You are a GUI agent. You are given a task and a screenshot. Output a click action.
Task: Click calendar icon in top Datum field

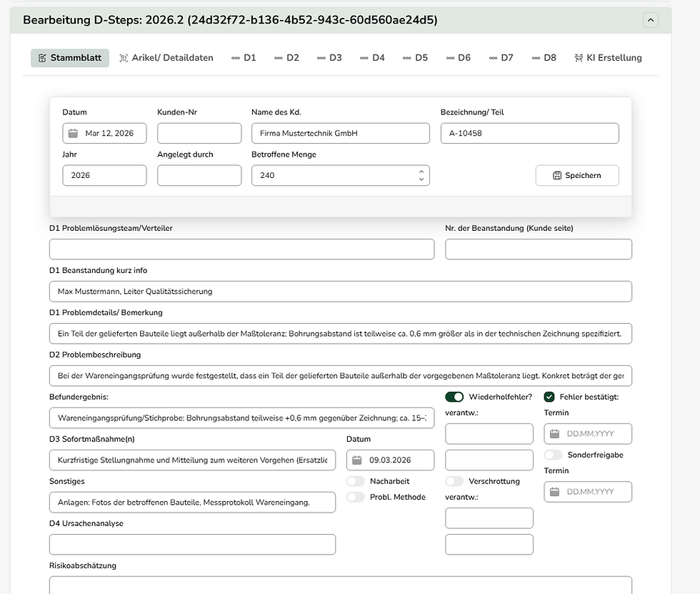tap(73, 133)
